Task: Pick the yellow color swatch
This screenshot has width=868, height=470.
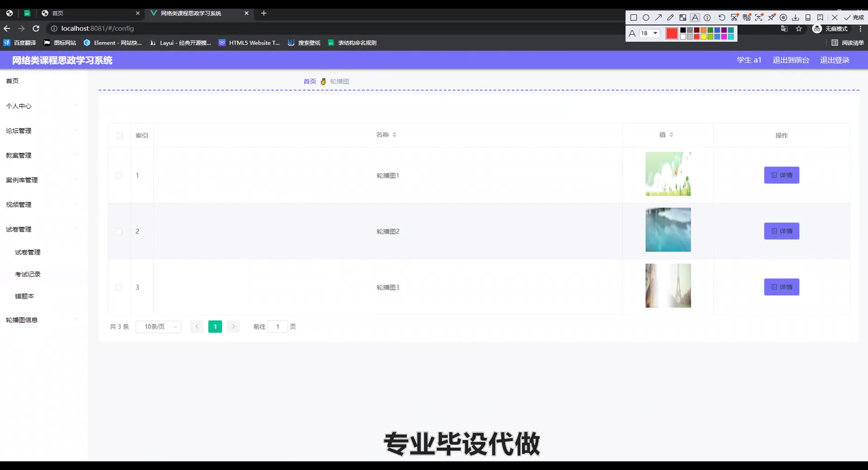Action: tap(703, 37)
